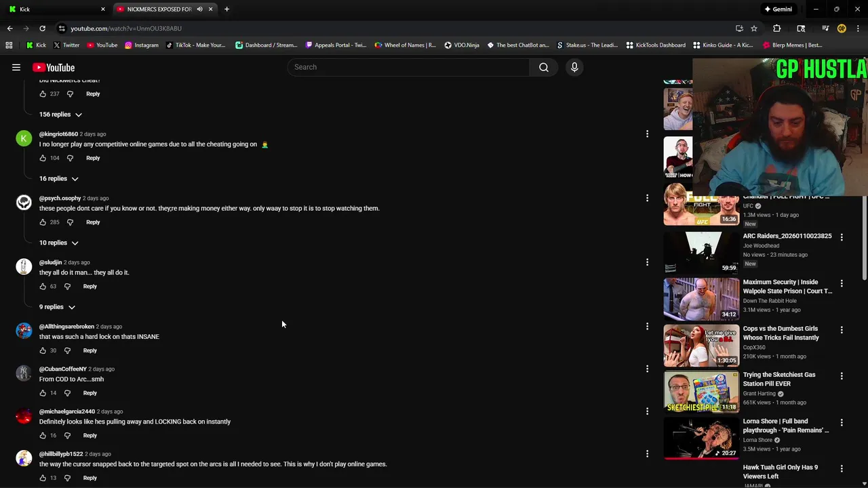Expand the 156 replies thread
This screenshot has height=488, width=868.
click(x=60, y=115)
